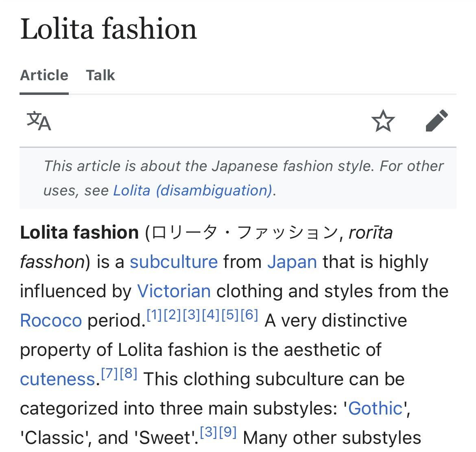476x452 pixels.
Task: Tap the pencil edit icon
Action: coord(437,121)
